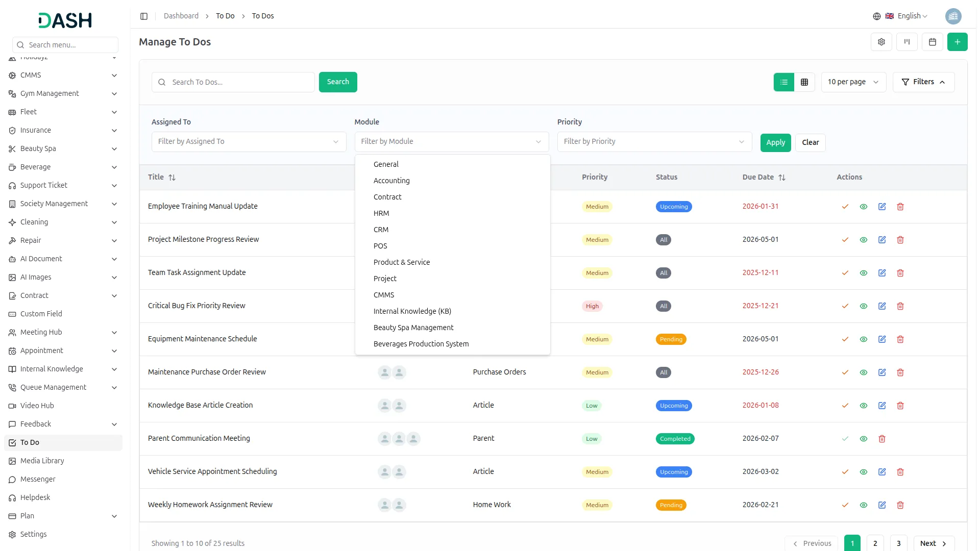Open the Filter by Priority dropdown

[654, 142]
